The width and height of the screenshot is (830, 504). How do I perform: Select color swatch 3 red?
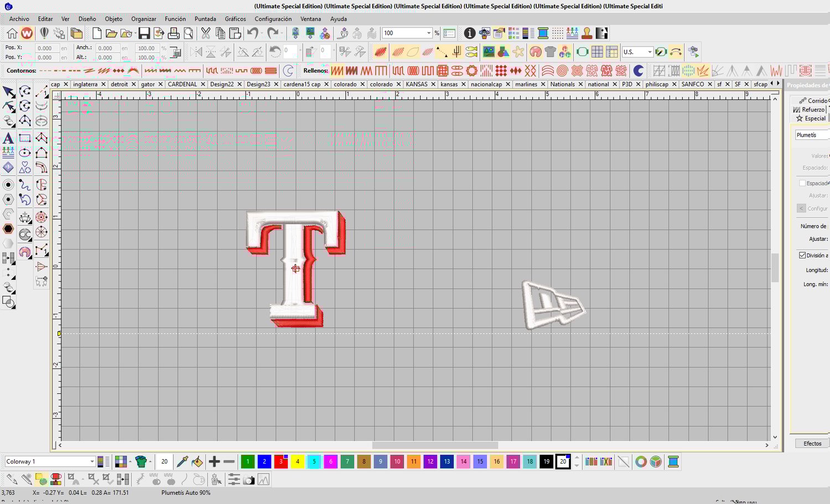pos(281,461)
